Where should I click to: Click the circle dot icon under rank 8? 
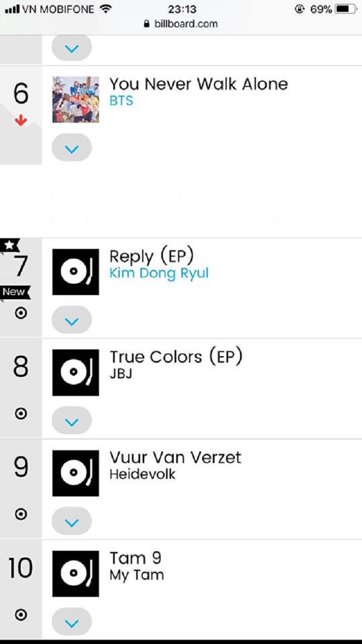pos(21,414)
